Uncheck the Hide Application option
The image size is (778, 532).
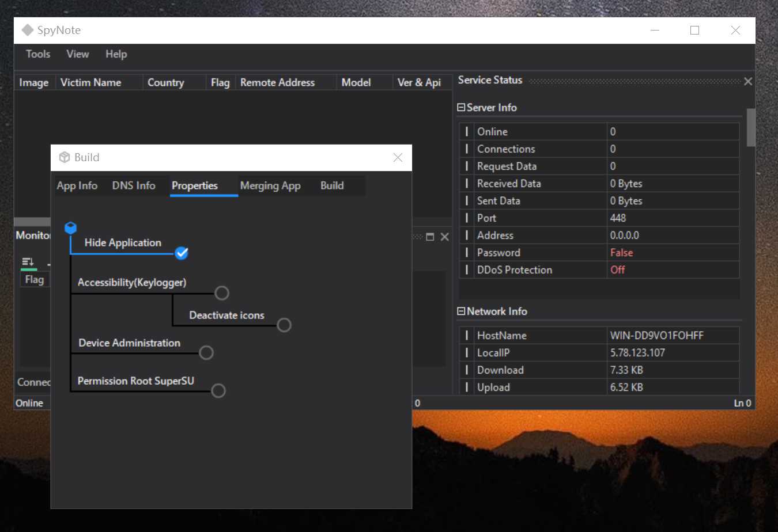pyautogui.click(x=182, y=253)
